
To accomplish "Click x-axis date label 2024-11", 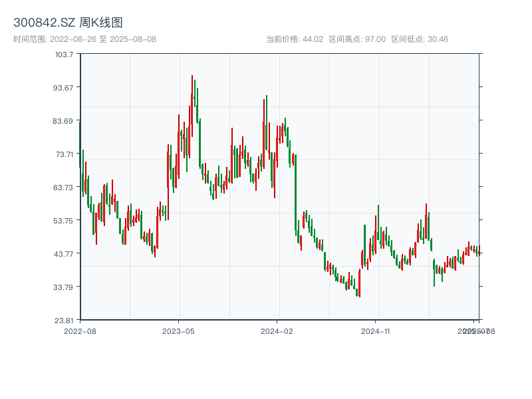I will (375, 331).
